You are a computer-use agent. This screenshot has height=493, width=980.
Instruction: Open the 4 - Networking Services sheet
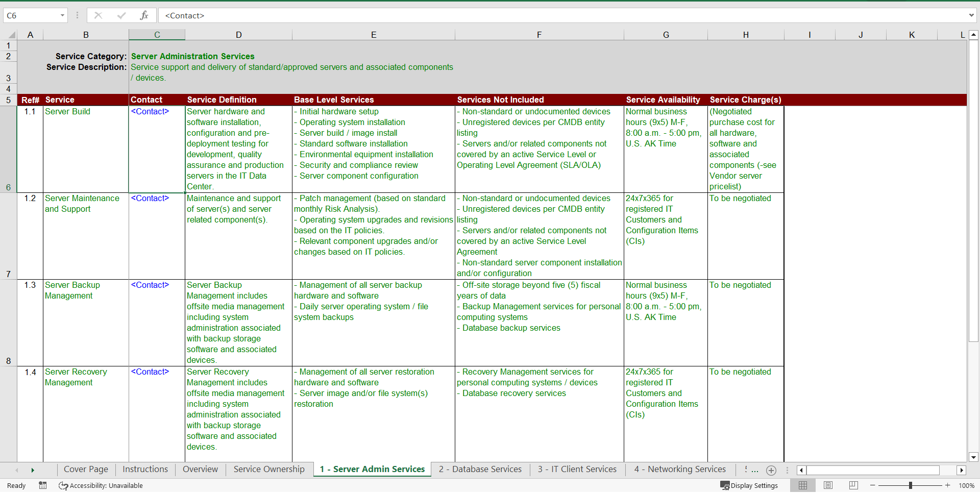(680, 470)
